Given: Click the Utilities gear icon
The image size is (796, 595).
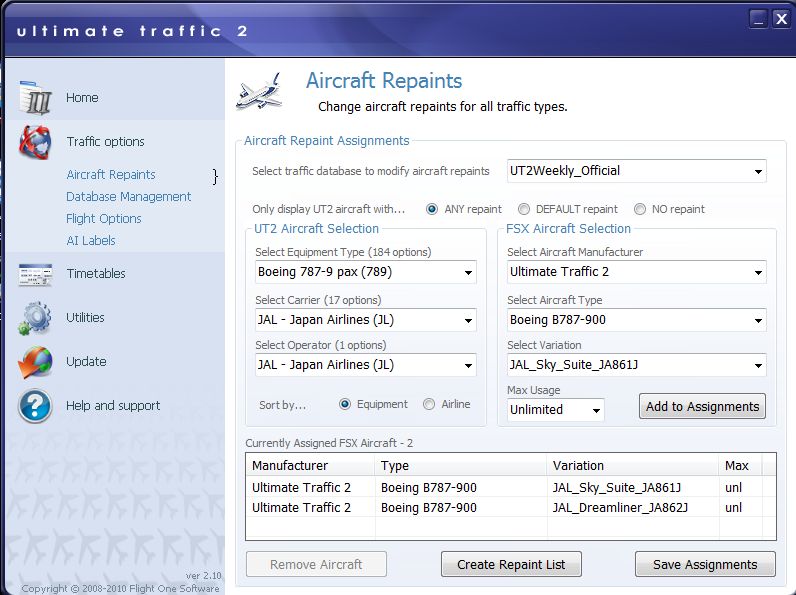Looking at the screenshot, I should (x=35, y=318).
